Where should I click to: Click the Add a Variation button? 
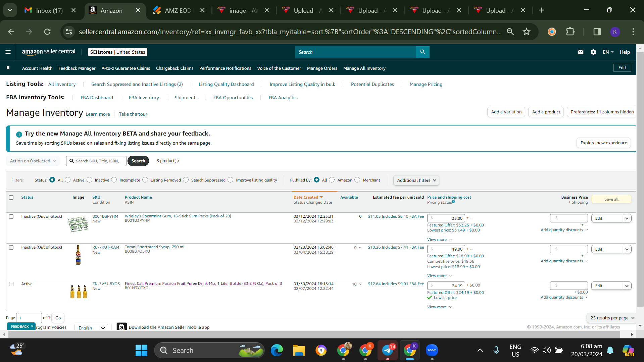pyautogui.click(x=506, y=112)
